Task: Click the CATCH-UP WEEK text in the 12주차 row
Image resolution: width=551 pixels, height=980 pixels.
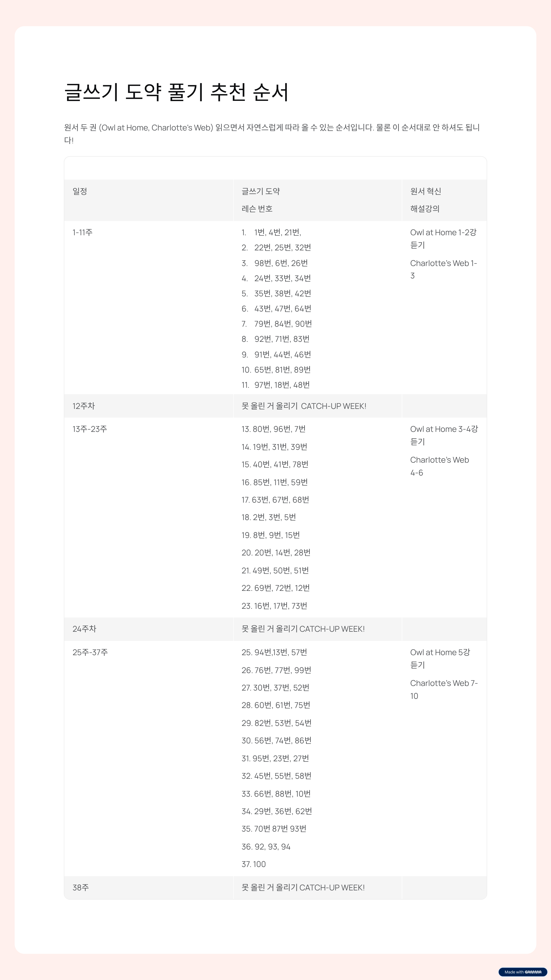Action: 334,406
